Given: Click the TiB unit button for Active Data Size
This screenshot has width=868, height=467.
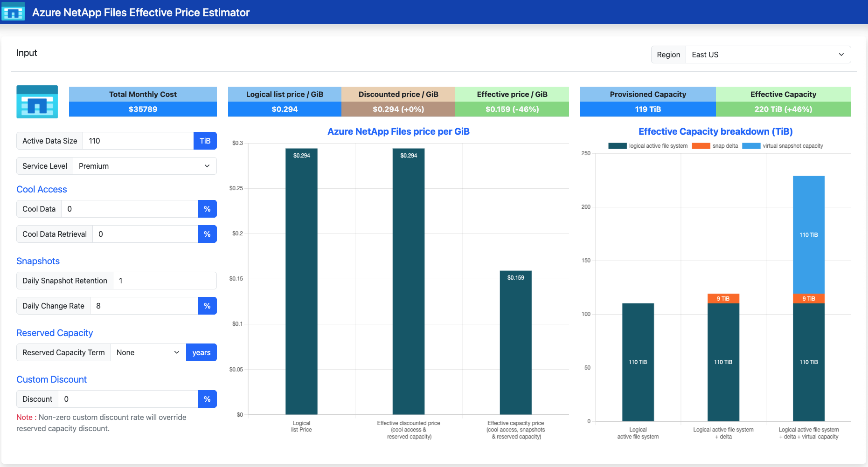Looking at the screenshot, I should point(205,141).
